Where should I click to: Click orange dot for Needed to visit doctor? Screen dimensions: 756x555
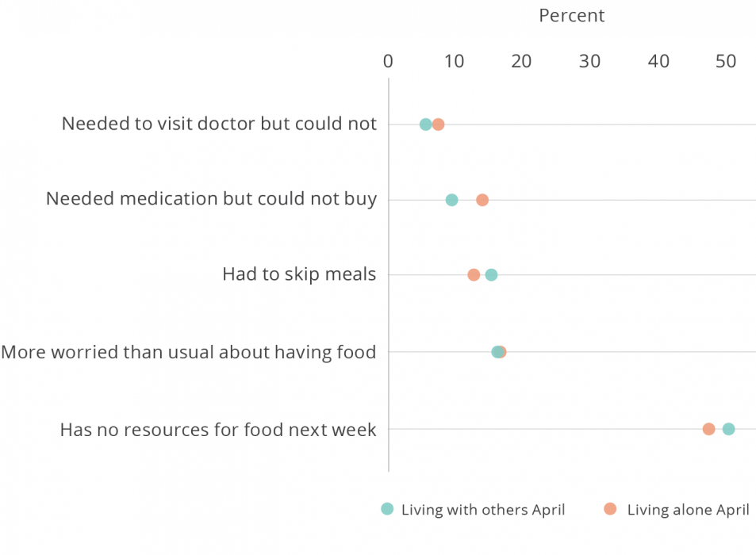pos(438,124)
